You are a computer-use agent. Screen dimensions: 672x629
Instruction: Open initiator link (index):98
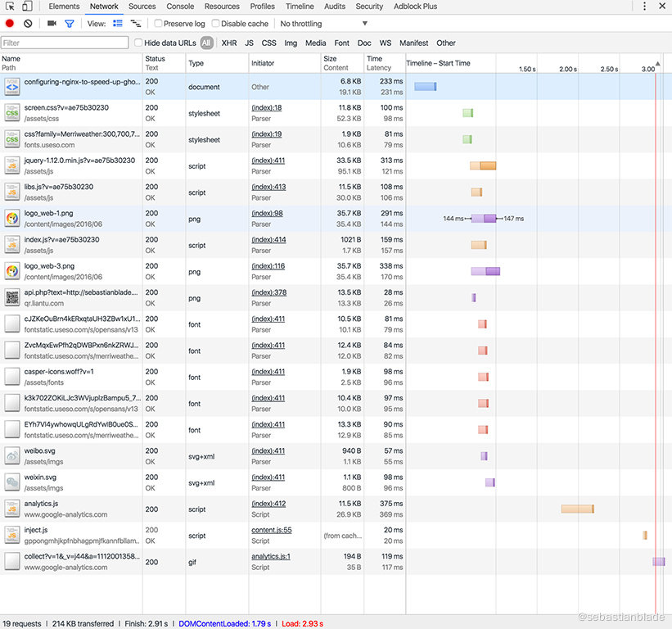(267, 213)
